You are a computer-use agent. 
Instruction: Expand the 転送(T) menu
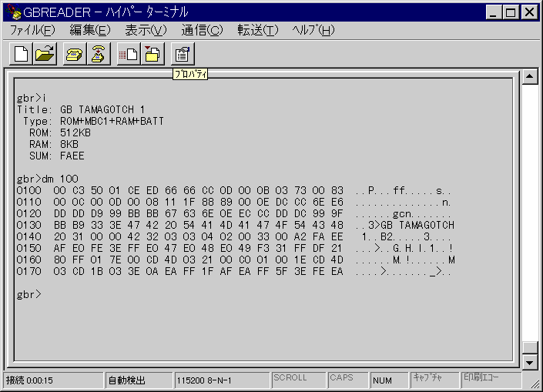(x=257, y=30)
